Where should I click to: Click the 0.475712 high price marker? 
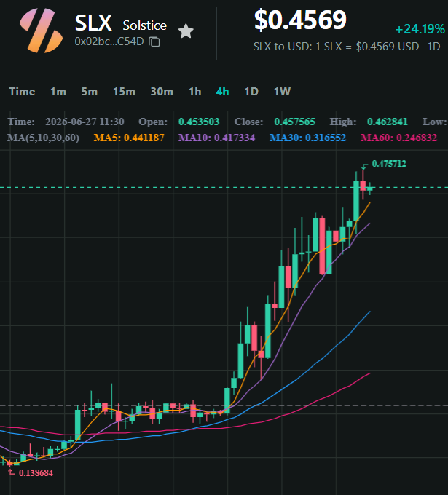[389, 164]
